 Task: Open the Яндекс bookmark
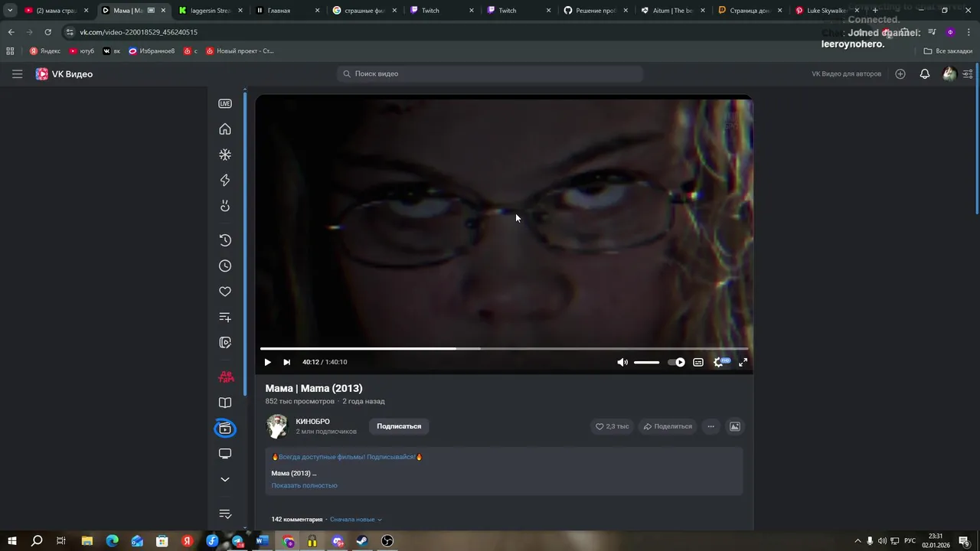(x=45, y=51)
